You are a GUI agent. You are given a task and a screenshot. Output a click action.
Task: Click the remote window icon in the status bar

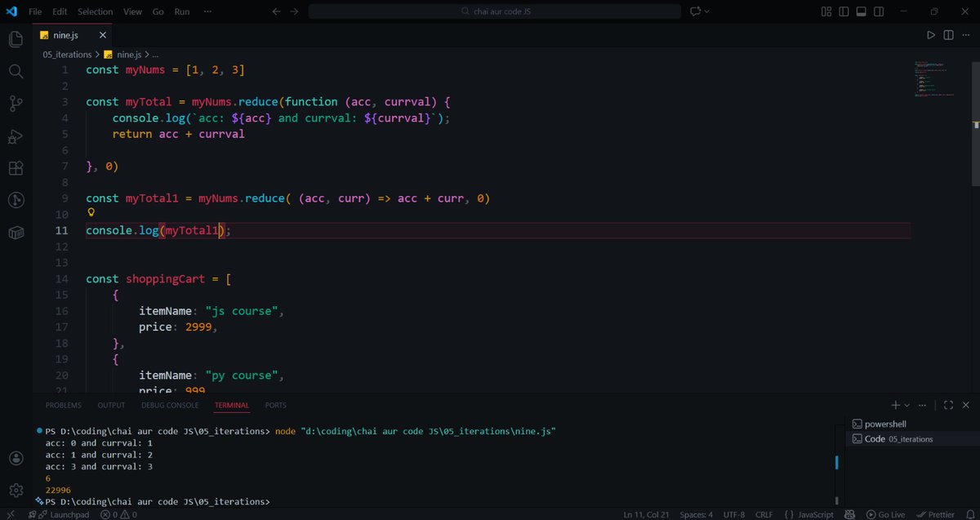point(10,514)
